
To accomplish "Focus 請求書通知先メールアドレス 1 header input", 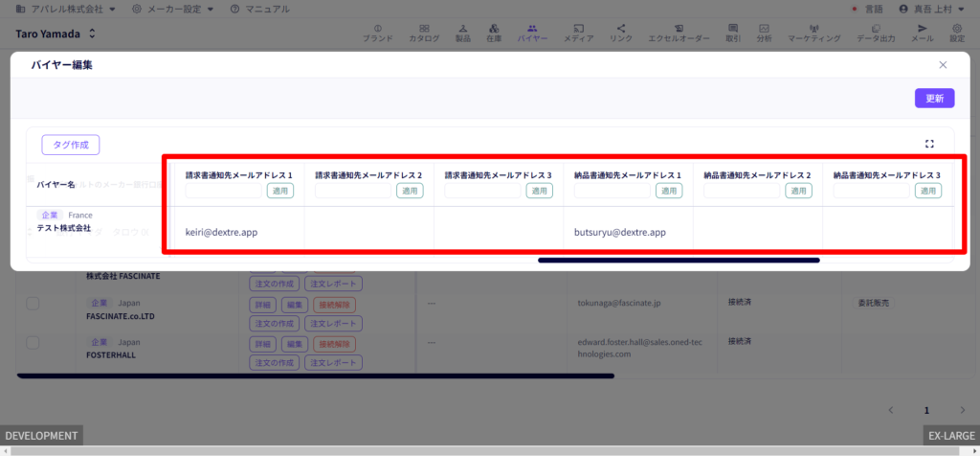I will tap(223, 191).
